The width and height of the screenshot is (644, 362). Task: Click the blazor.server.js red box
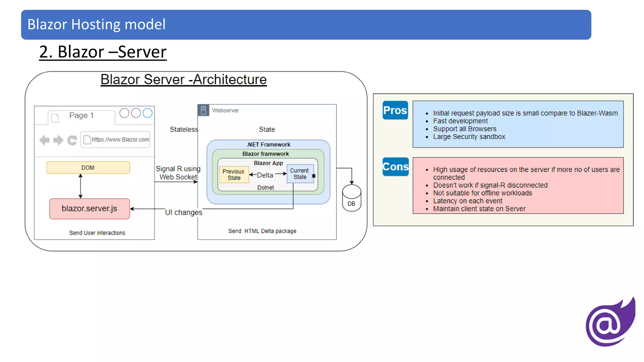pyautogui.click(x=90, y=209)
